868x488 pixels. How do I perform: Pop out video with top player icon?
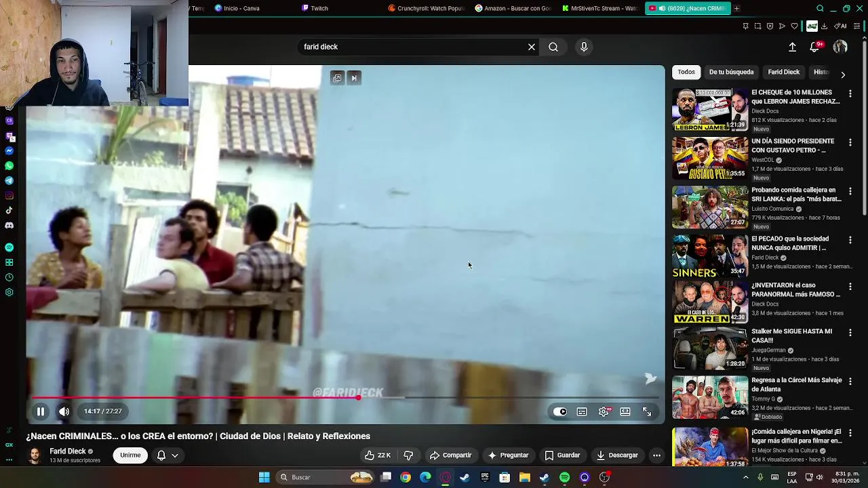point(337,78)
